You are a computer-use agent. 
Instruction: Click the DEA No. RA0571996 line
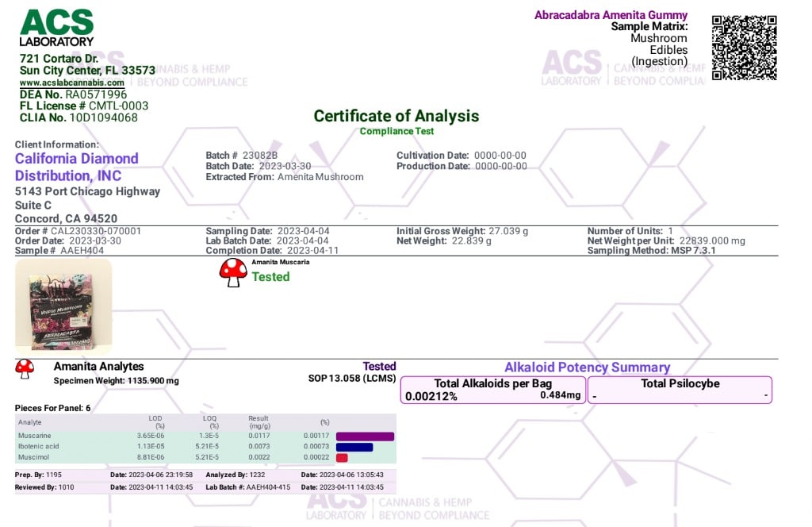point(73,94)
